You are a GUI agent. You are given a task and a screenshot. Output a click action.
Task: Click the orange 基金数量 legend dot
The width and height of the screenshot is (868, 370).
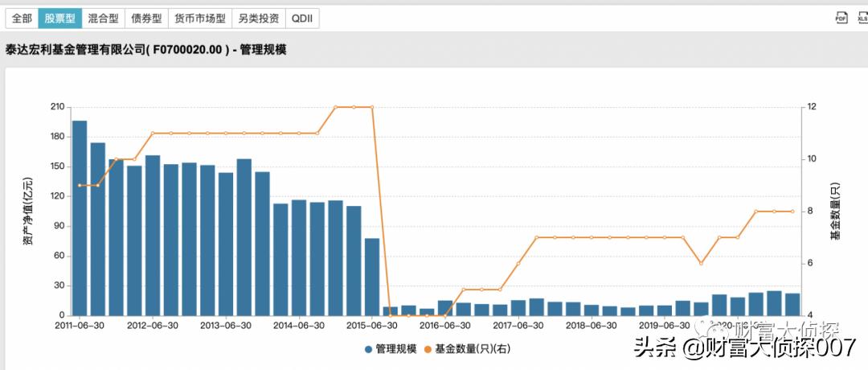click(x=428, y=350)
